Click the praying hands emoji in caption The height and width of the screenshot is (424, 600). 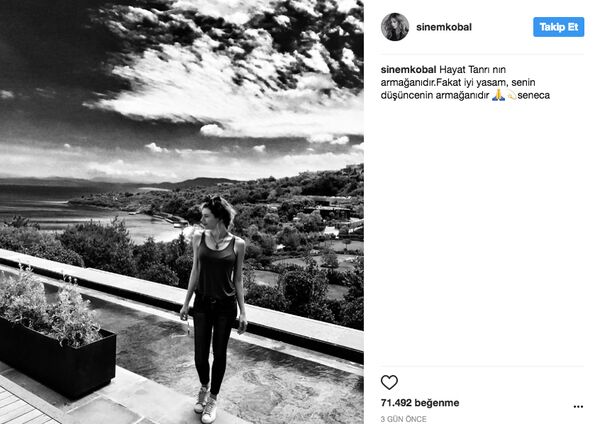click(498, 95)
